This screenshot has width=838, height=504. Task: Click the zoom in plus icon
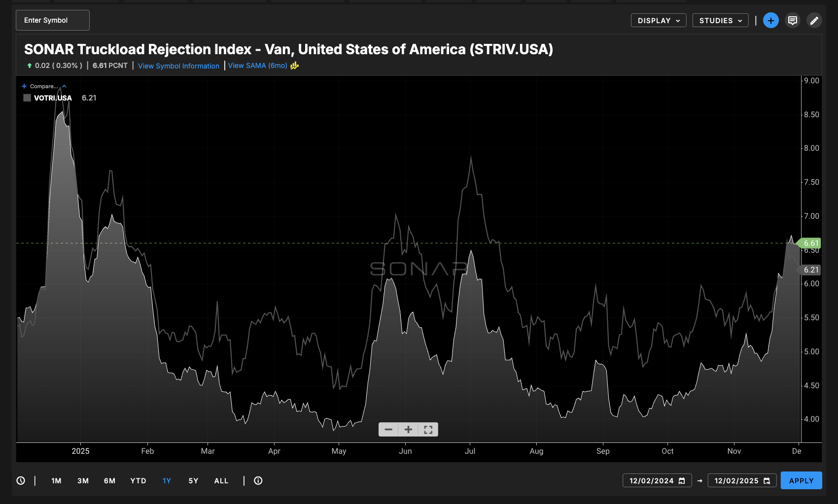click(x=408, y=430)
